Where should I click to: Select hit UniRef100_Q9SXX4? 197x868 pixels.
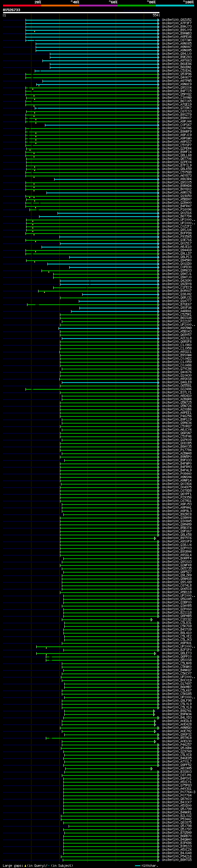[177, 88]
